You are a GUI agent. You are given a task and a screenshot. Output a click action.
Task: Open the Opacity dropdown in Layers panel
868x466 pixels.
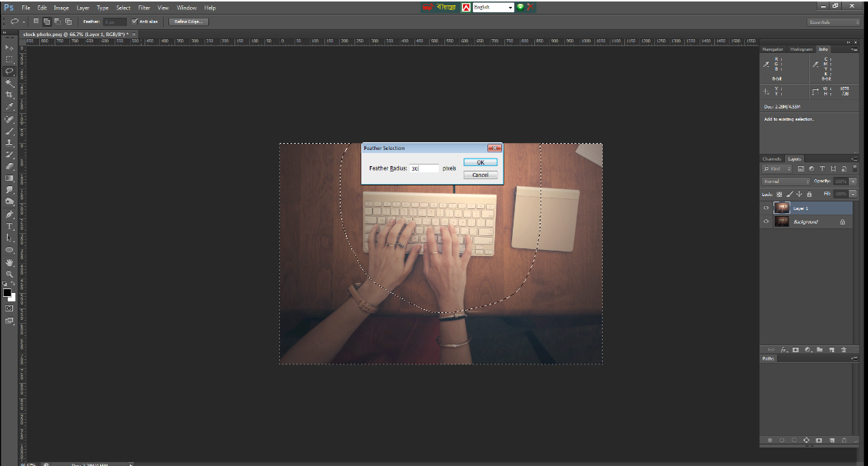pyautogui.click(x=853, y=181)
